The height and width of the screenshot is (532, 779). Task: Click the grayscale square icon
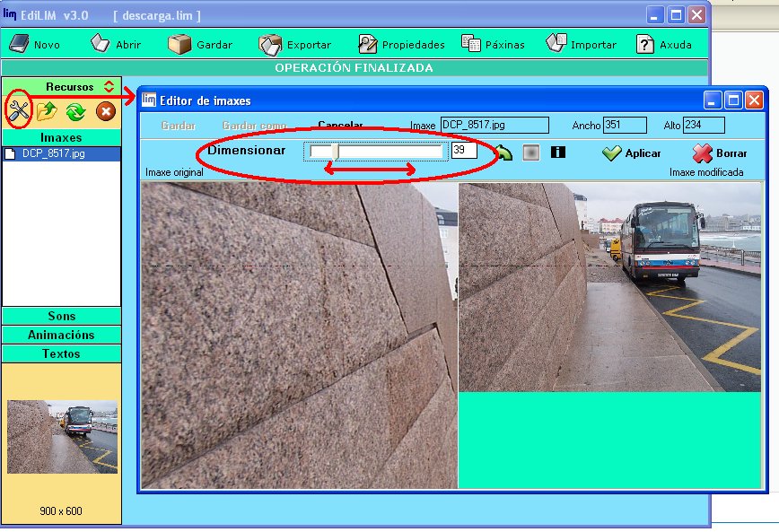[531, 152]
